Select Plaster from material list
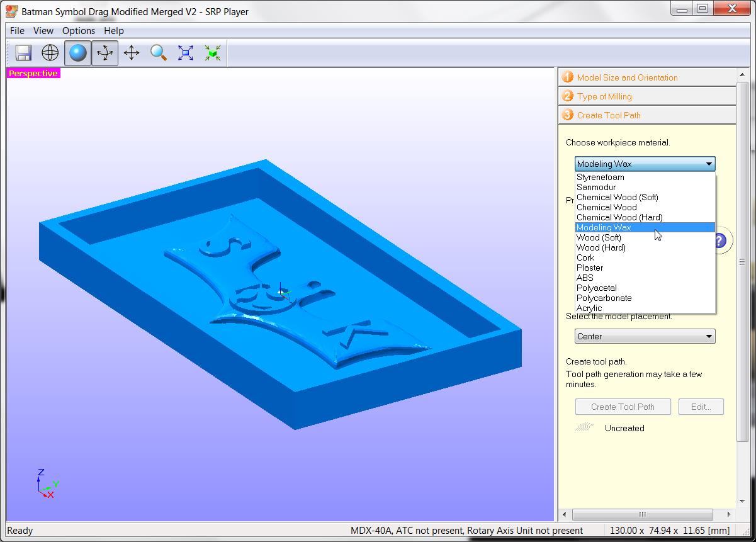 [645, 268]
